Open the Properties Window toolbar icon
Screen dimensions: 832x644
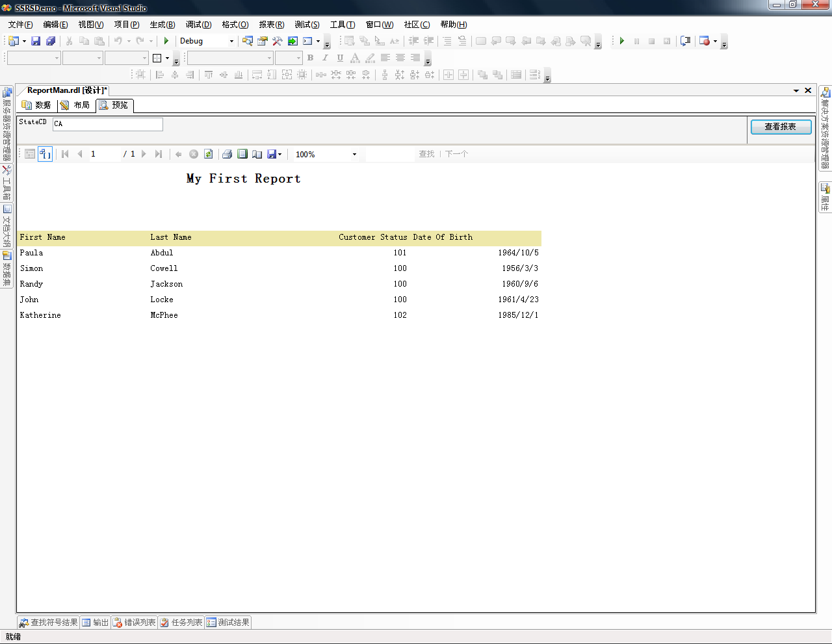click(x=263, y=41)
